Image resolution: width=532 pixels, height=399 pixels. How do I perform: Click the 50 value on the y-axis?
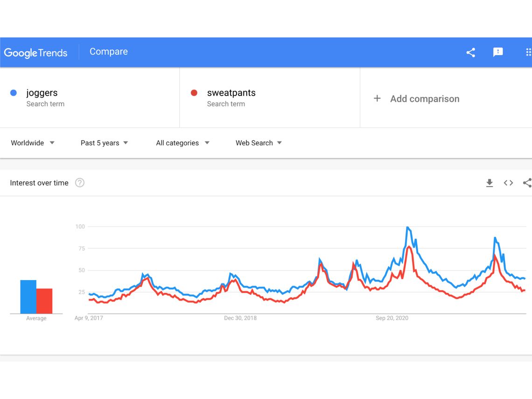point(81,270)
